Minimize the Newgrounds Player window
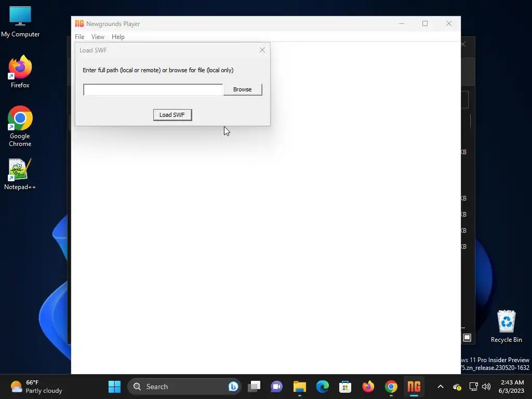 (402, 23)
